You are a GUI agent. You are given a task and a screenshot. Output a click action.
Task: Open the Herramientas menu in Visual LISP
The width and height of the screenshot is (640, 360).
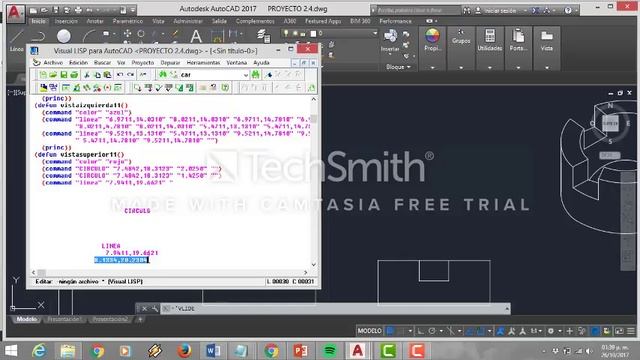203,63
